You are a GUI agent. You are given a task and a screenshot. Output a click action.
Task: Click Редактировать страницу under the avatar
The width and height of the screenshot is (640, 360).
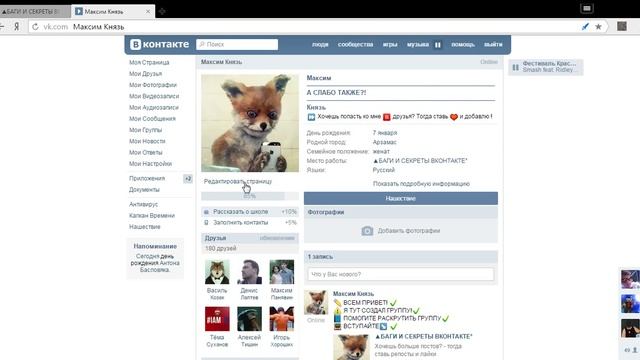coord(238,181)
